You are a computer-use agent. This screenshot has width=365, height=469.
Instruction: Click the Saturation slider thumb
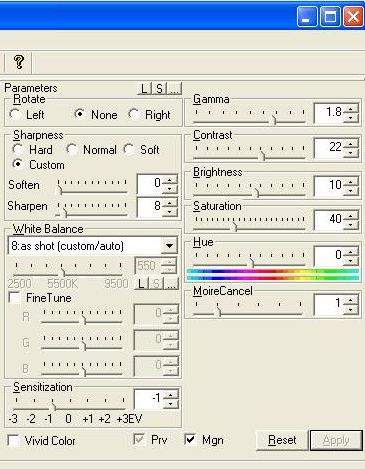[235, 227]
